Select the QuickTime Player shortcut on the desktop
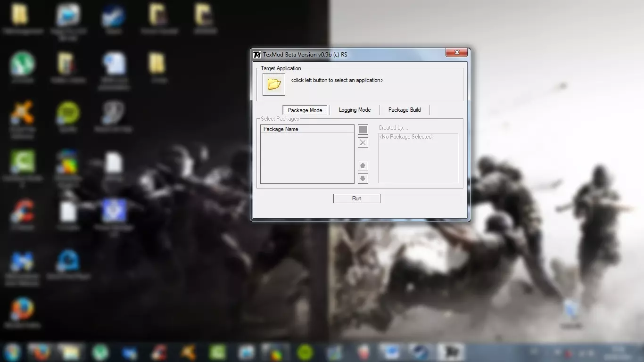This screenshot has height=362, width=644. coord(68,264)
